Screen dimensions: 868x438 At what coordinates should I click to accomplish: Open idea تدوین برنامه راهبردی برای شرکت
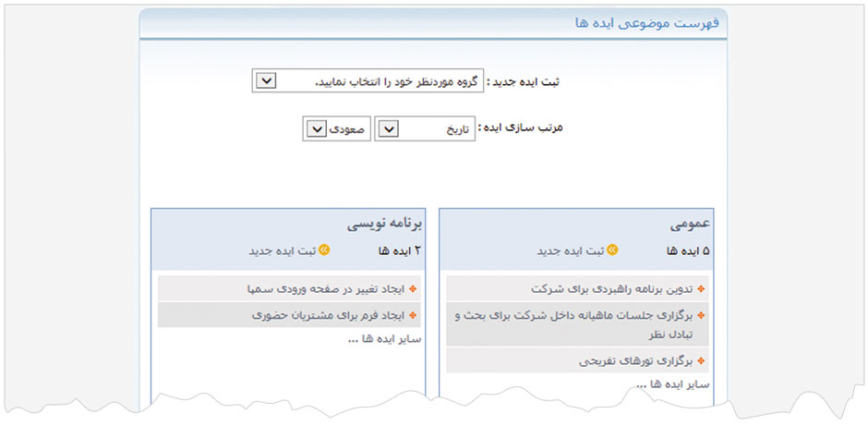click(611, 289)
